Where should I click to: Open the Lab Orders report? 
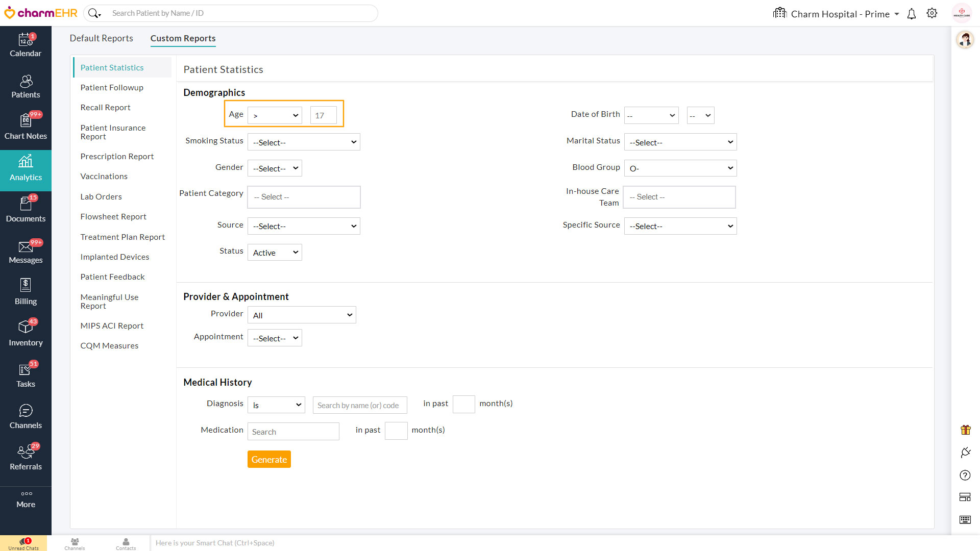101,197
